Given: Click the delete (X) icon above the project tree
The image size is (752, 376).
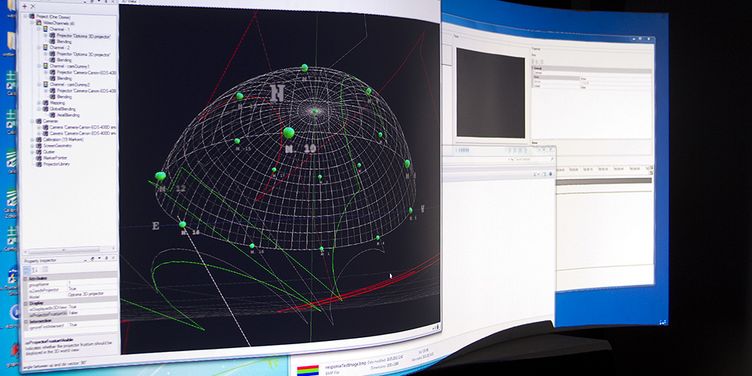Looking at the screenshot, I should click(x=32, y=6).
